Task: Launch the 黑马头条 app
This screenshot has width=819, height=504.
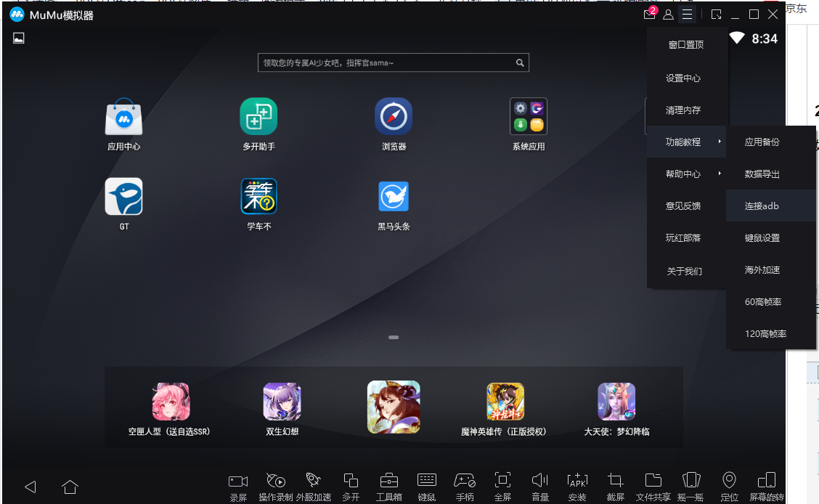Action: (x=394, y=196)
